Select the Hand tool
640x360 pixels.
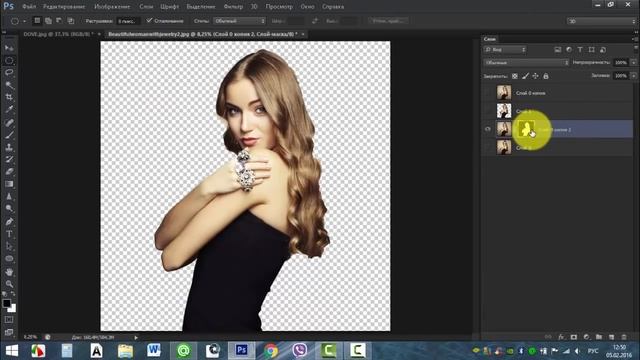tap(9, 272)
